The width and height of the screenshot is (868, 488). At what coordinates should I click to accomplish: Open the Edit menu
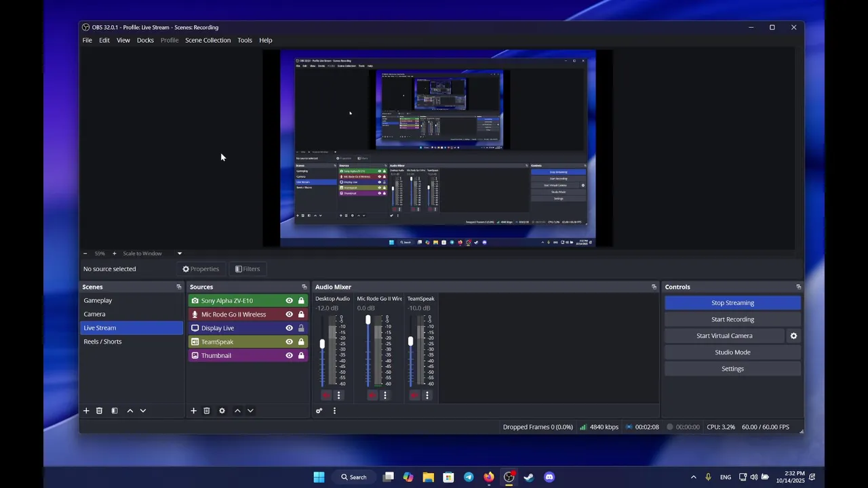pyautogui.click(x=104, y=40)
